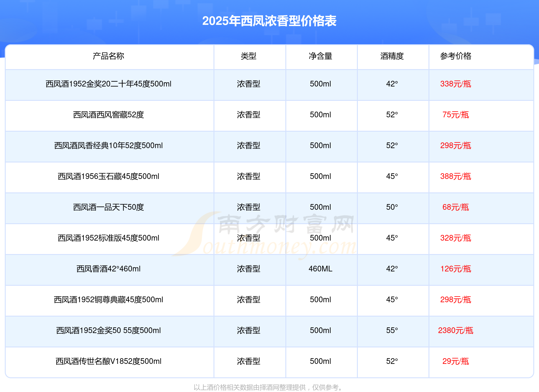The width and height of the screenshot is (539, 392).
Task: Click the 酒精度 column header
Action: tap(392, 56)
